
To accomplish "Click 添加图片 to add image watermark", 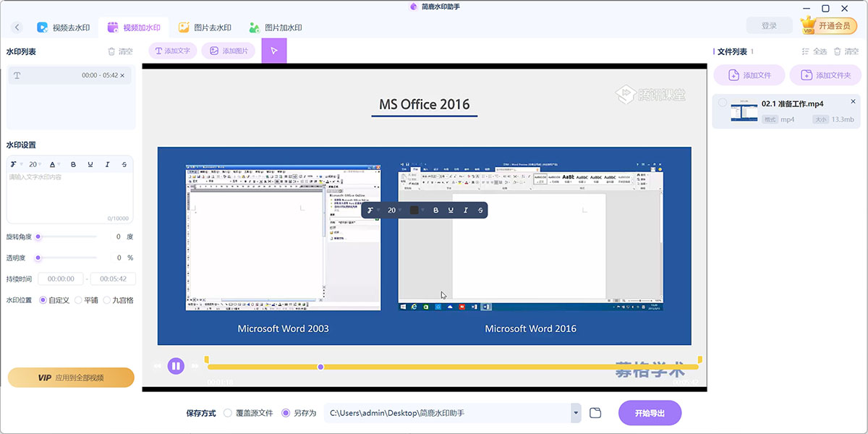I will coord(229,51).
